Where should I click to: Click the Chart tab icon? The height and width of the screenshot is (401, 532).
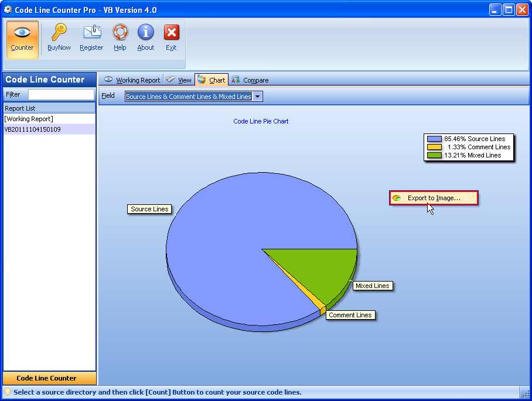[x=202, y=80]
